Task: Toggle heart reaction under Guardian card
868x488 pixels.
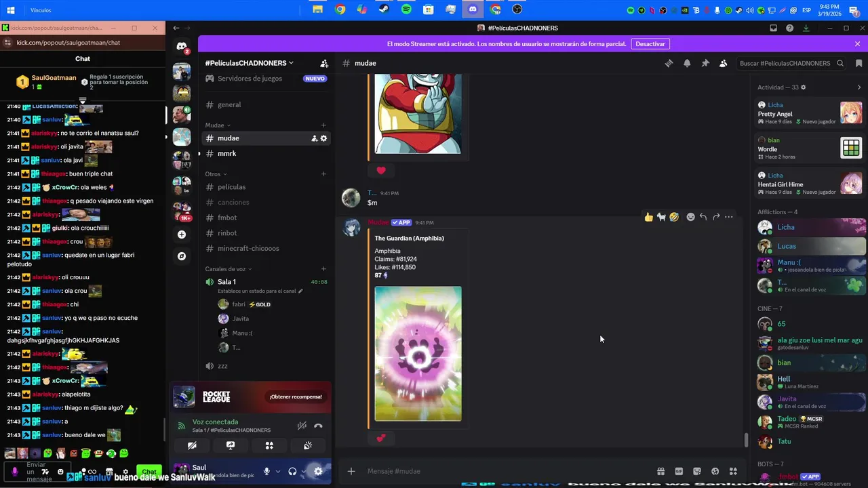Action: [380, 439]
